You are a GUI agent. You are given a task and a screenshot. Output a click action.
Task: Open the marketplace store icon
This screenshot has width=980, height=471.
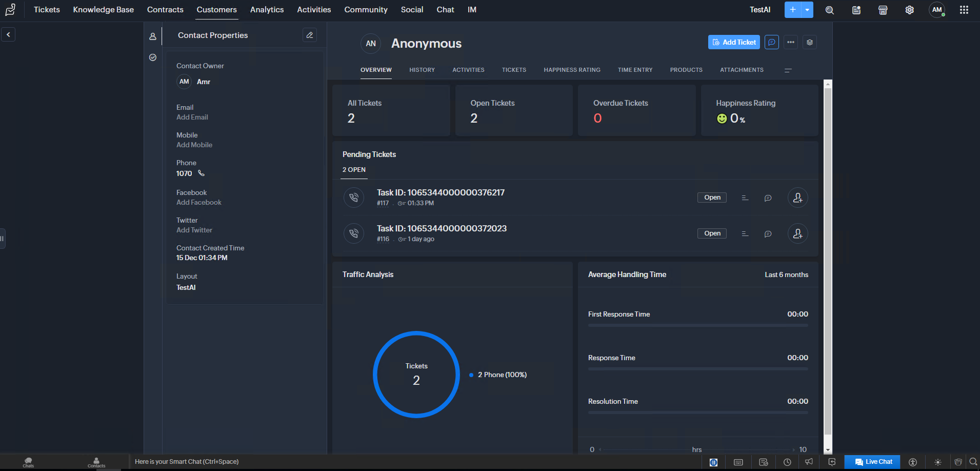click(x=883, y=10)
